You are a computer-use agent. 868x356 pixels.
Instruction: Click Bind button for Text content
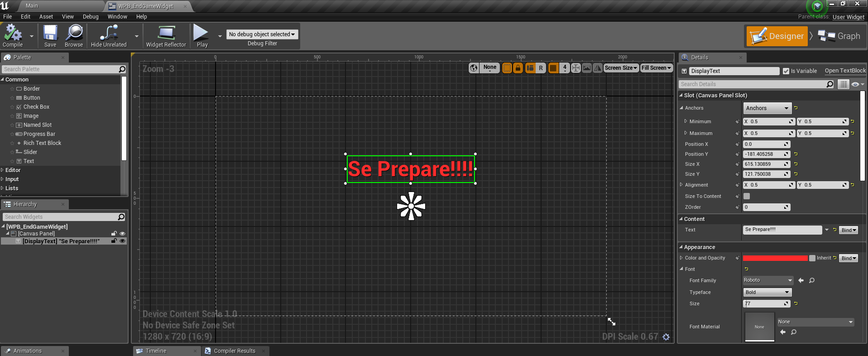point(849,230)
